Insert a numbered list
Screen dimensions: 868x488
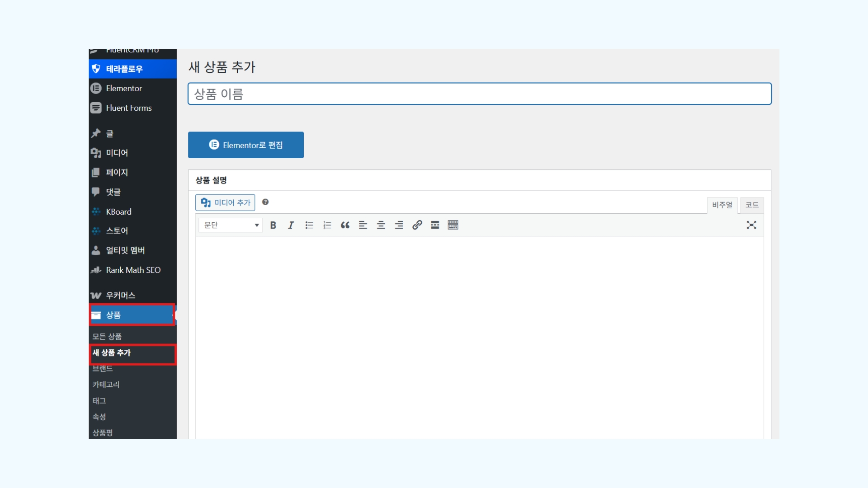327,225
